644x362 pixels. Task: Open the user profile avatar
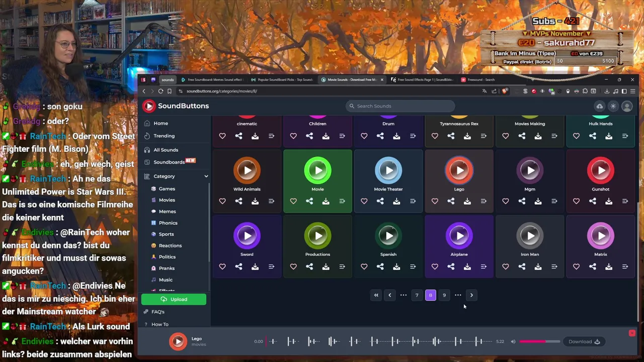[627, 106]
